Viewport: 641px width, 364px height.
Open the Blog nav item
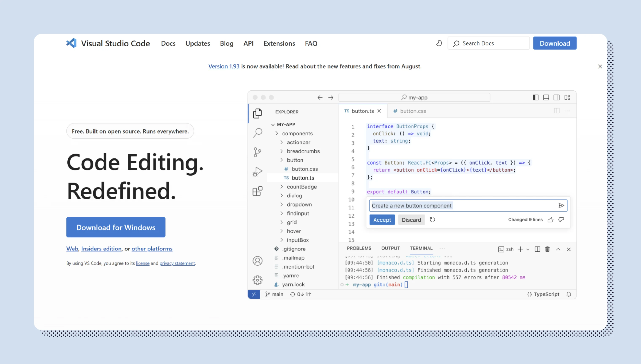point(227,43)
